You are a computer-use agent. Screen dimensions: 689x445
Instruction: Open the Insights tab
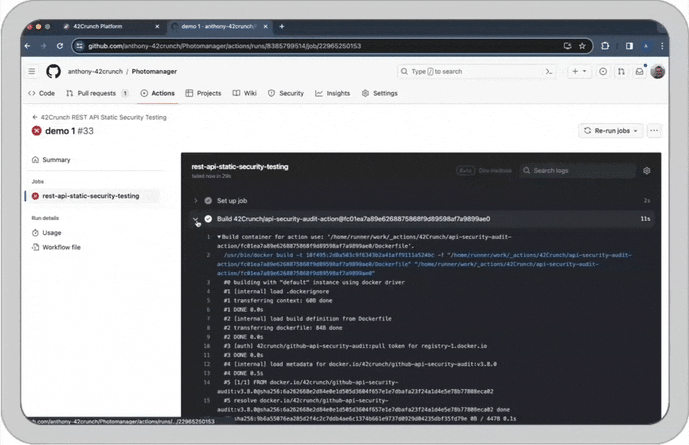333,93
